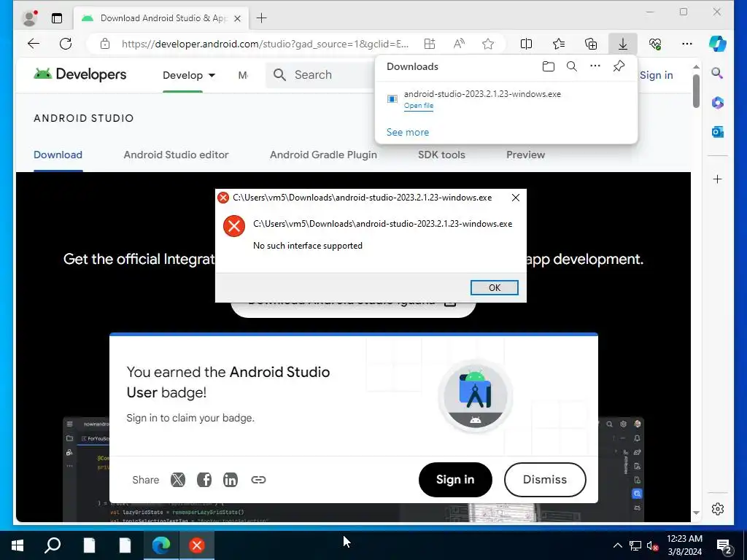The height and width of the screenshot is (560, 747).
Task: Click the error dialog taskbar icon
Action: pos(197,545)
